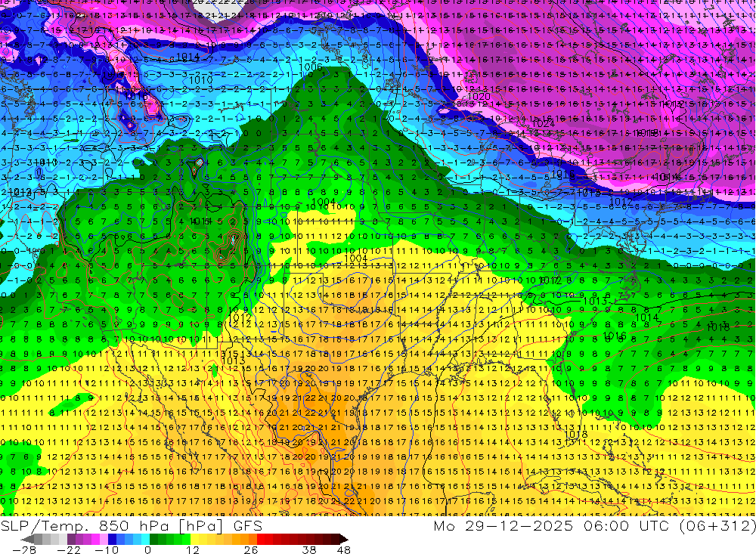Click the 12 label under the color scale

point(192,549)
